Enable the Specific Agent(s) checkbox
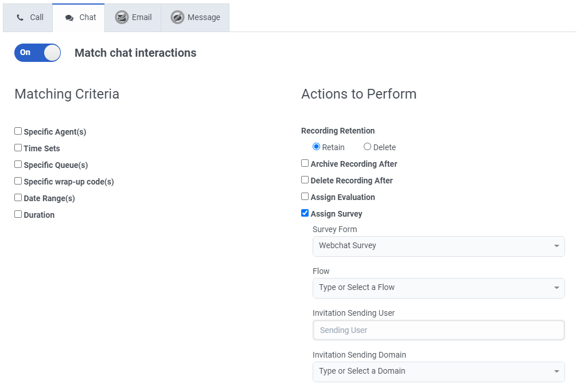Screen dimensions: 588x392 tap(18, 131)
